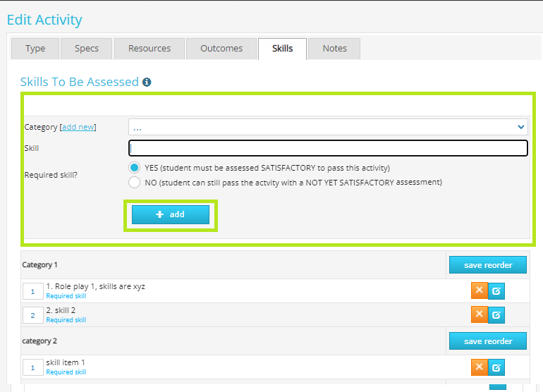543x392 pixels.
Task: Open the Category dropdown
Action: pyautogui.click(x=328, y=127)
